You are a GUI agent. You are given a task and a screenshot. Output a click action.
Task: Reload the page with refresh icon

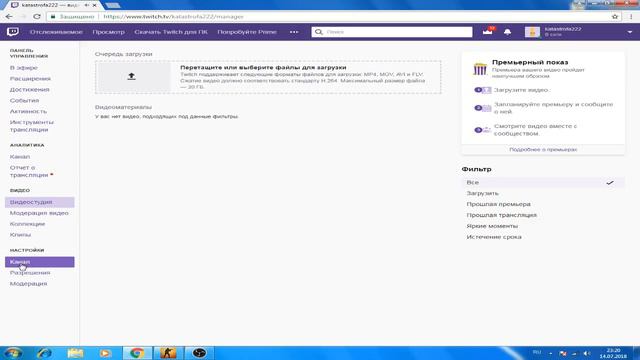[x=37, y=17]
